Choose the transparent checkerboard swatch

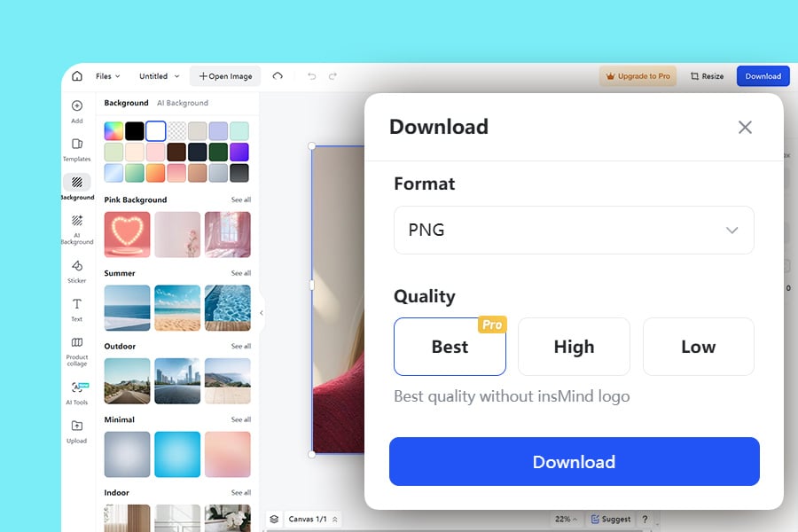(176, 131)
